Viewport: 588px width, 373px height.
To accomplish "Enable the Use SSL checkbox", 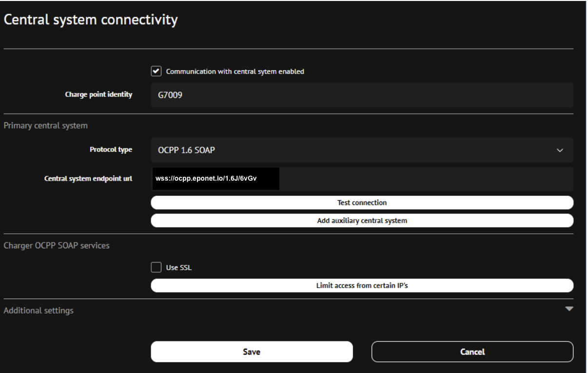I will point(156,267).
